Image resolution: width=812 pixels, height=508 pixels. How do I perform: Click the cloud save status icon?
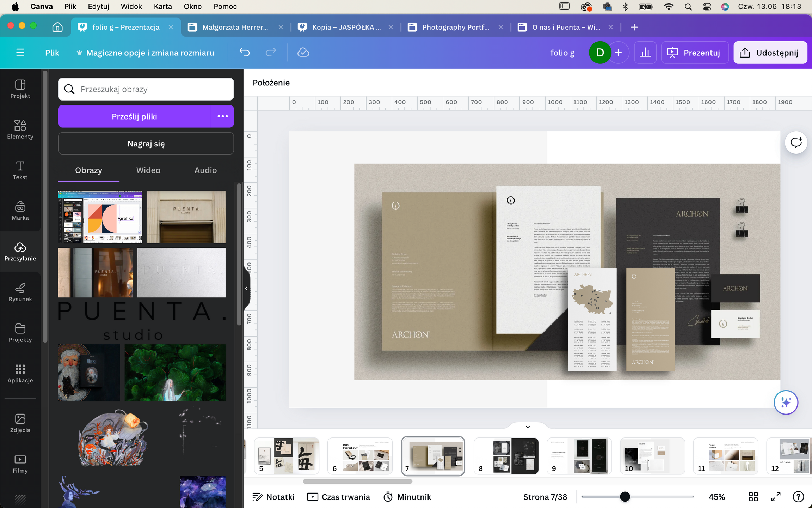click(303, 53)
